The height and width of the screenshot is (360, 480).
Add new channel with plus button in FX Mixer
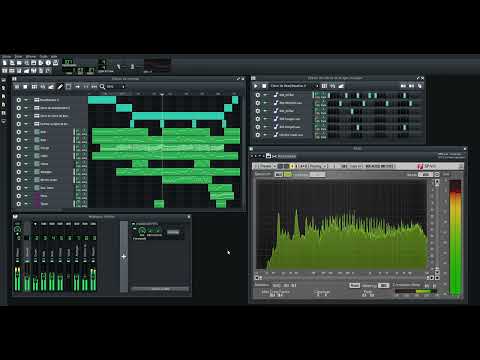coord(124,256)
